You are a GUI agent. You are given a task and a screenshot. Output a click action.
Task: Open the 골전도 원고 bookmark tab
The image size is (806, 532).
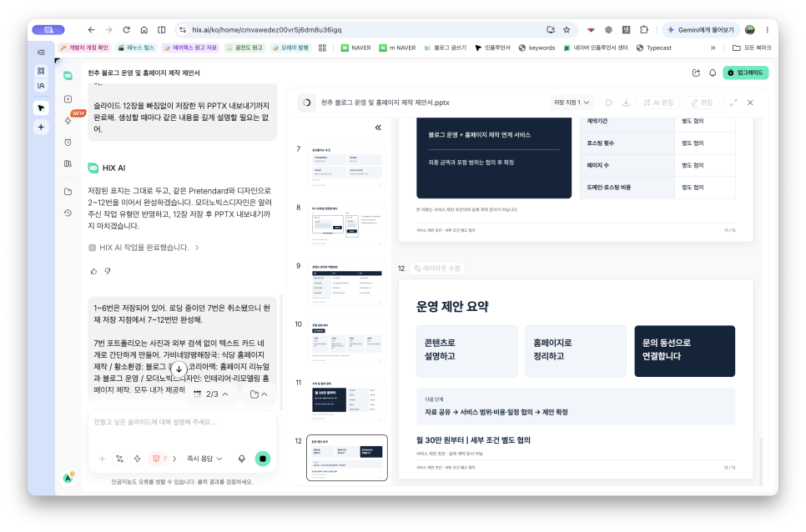point(244,48)
